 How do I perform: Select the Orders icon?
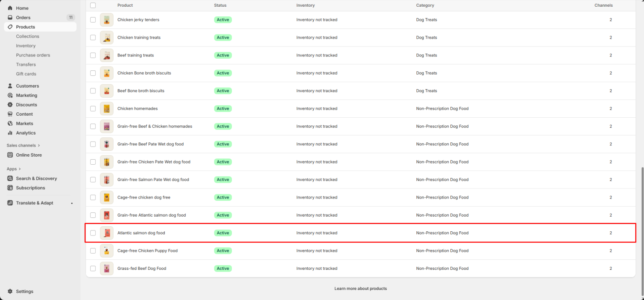click(x=10, y=17)
